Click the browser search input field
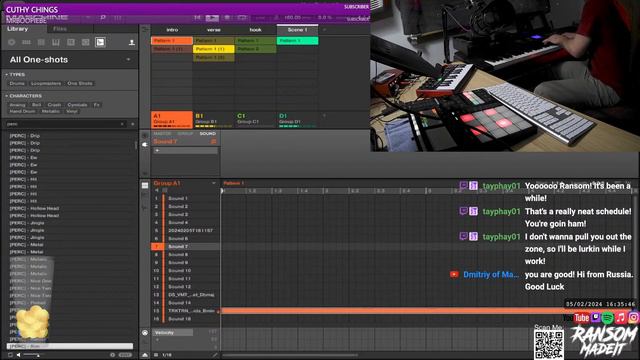 click(x=62, y=124)
